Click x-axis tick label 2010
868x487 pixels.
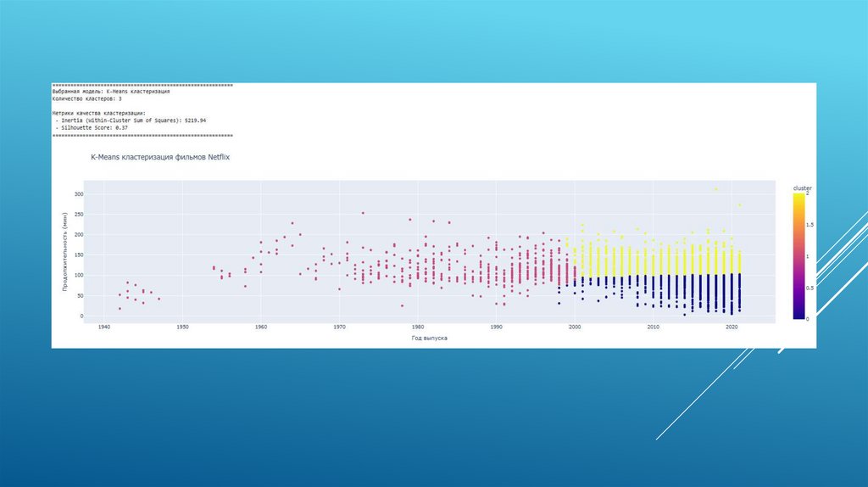tap(654, 327)
